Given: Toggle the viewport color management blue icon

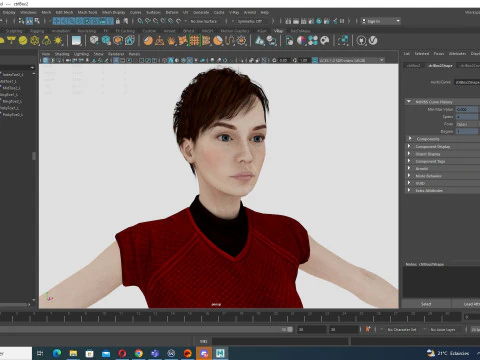Looking at the screenshot, I should pyautogui.click(x=315, y=60).
